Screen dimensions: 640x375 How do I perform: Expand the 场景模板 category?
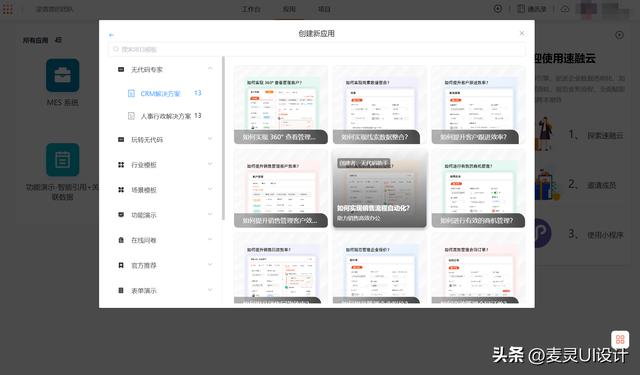[210, 189]
